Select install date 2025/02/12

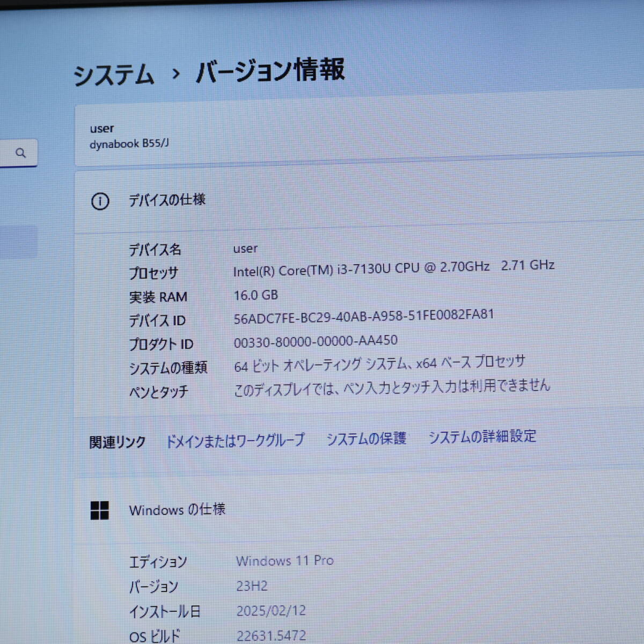[x=271, y=611]
